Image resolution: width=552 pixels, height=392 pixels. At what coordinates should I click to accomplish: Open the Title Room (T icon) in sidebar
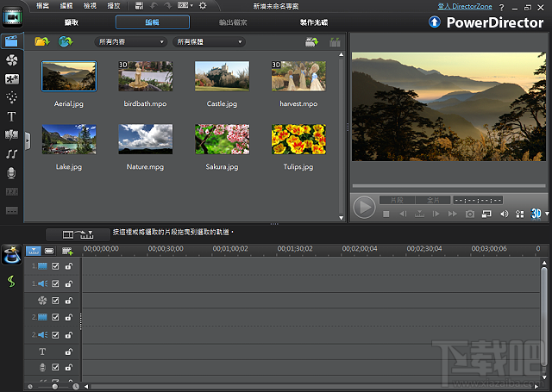[x=12, y=116]
